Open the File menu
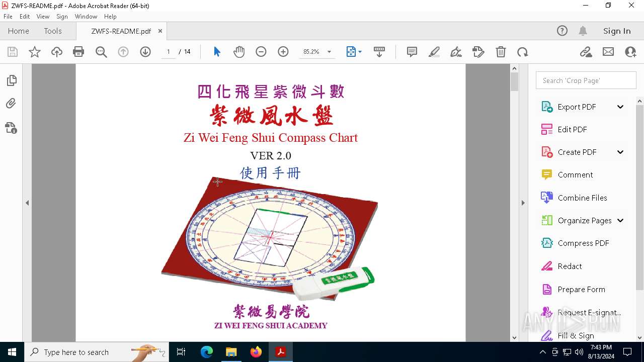The height and width of the screenshot is (362, 644). click(x=8, y=17)
